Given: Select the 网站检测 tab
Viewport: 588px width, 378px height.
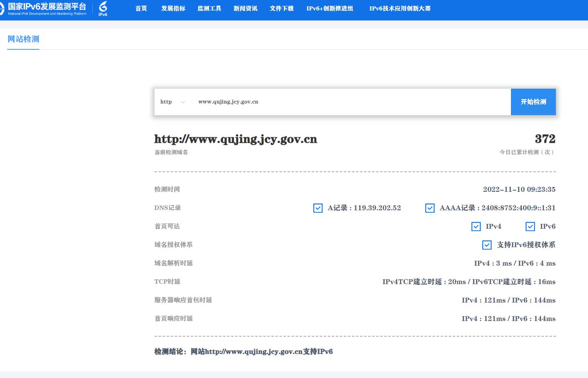Looking at the screenshot, I should 23,39.
